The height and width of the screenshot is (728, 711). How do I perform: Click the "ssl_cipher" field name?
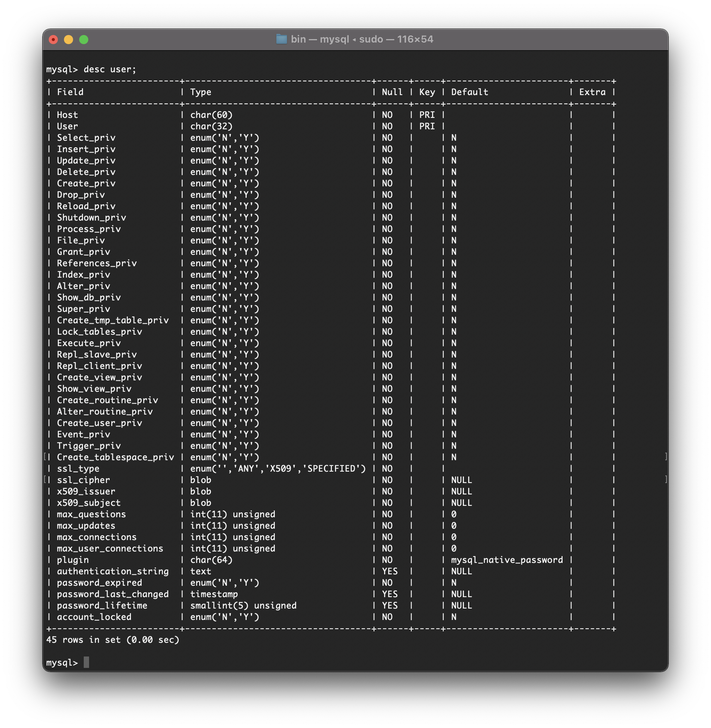coord(84,480)
